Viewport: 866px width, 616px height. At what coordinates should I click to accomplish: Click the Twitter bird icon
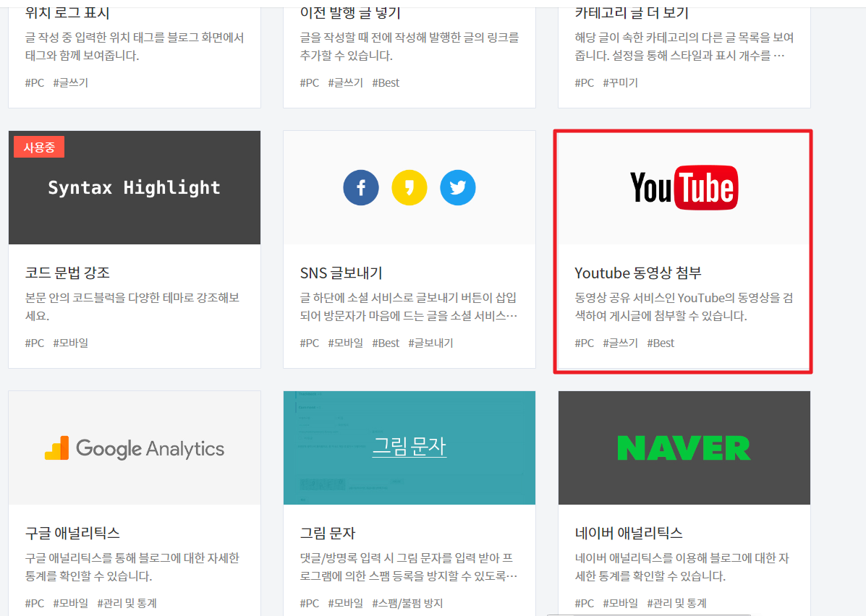tap(458, 188)
